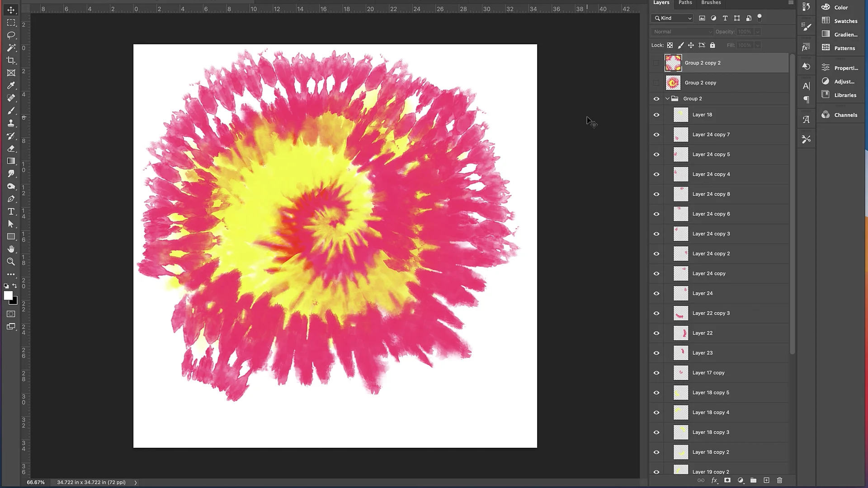The width and height of the screenshot is (868, 488).
Task: Select the Zoom tool
Action: (x=11, y=262)
